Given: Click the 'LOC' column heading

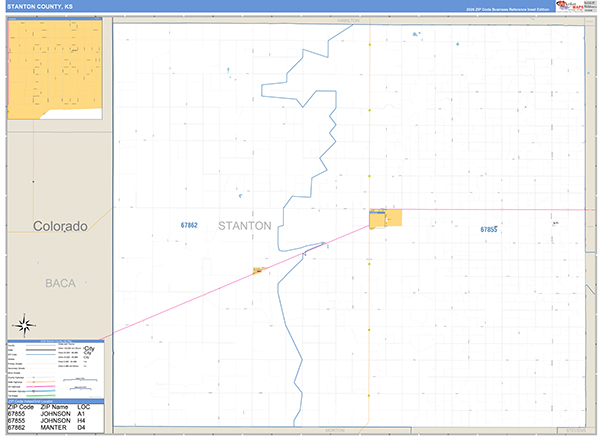Looking at the screenshot, I should tap(83, 407).
